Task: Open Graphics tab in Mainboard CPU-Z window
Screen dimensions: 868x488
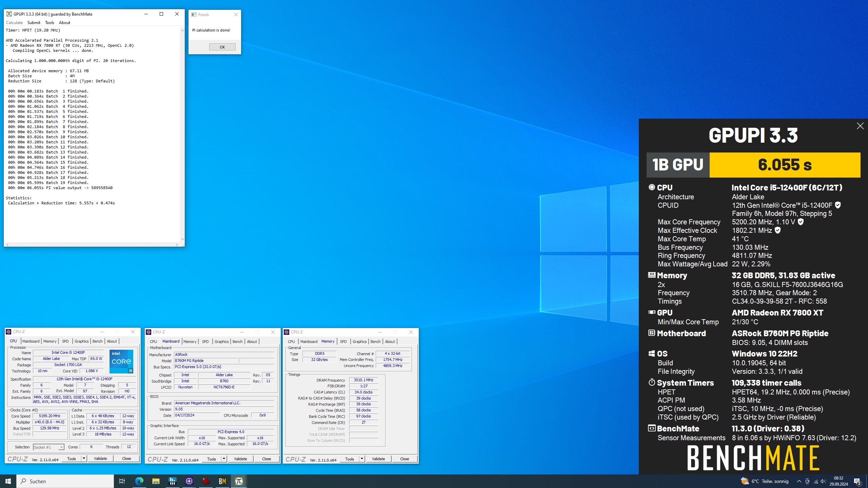Action: [222, 342]
